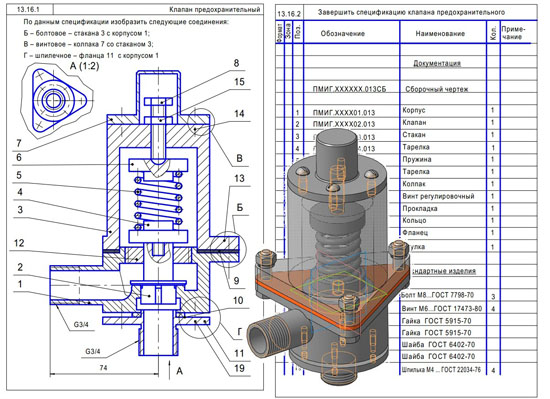Click the lower G3/4 thread label
The width and height of the screenshot is (550, 399).
pyautogui.click(x=93, y=351)
